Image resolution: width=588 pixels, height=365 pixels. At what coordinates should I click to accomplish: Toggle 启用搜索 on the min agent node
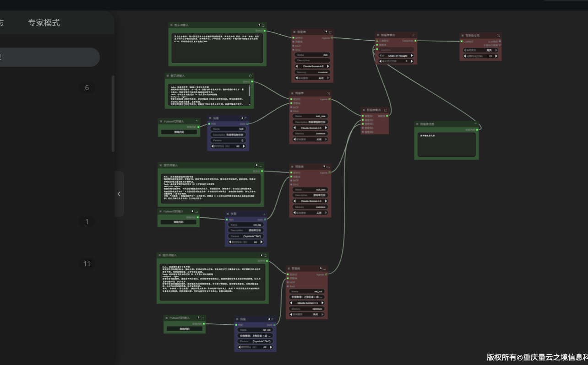312,78
